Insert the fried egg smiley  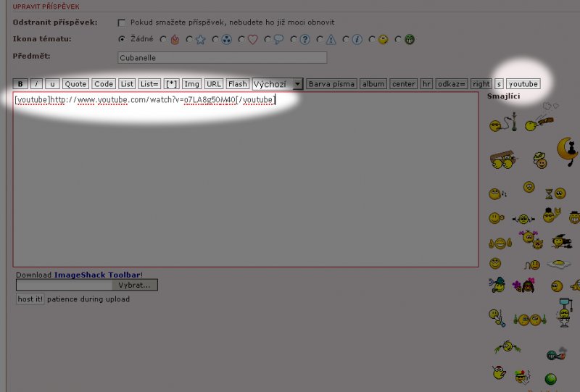pyautogui.click(x=560, y=265)
